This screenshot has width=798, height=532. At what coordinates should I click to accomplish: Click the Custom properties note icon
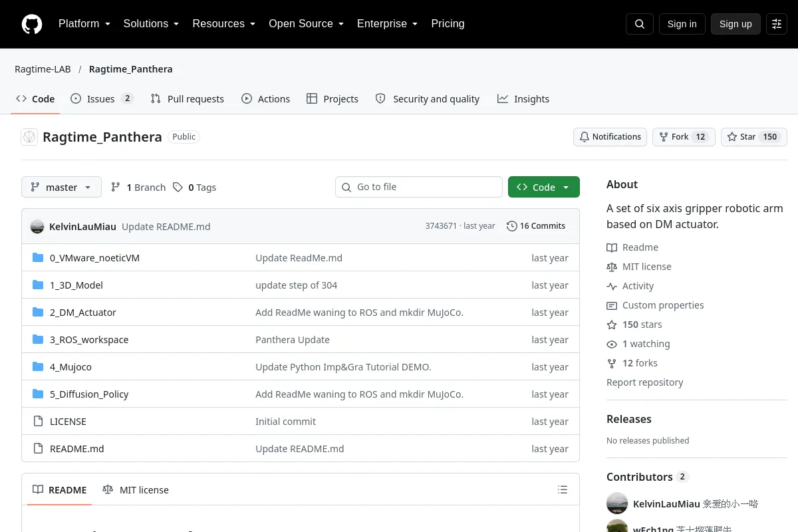tap(612, 305)
